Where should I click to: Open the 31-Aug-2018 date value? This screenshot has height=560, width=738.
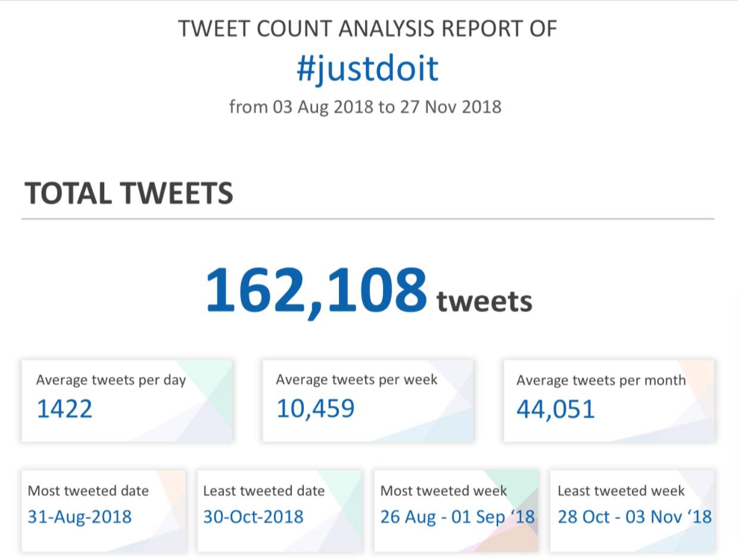click(80, 517)
